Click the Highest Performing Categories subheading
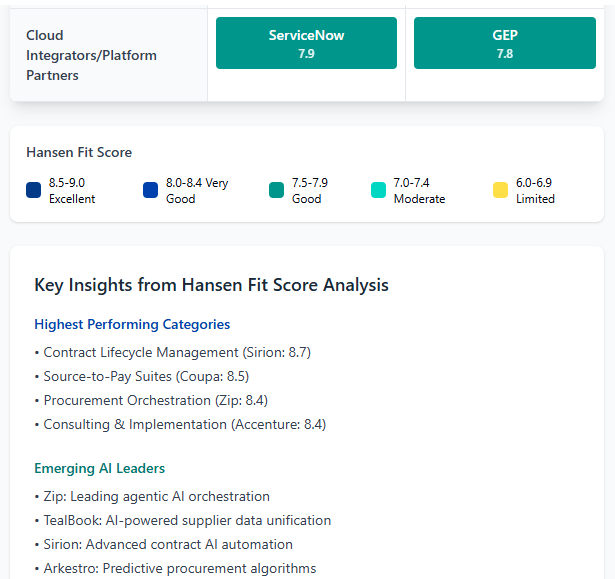This screenshot has width=615, height=579. pyautogui.click(x=132, y=324)
